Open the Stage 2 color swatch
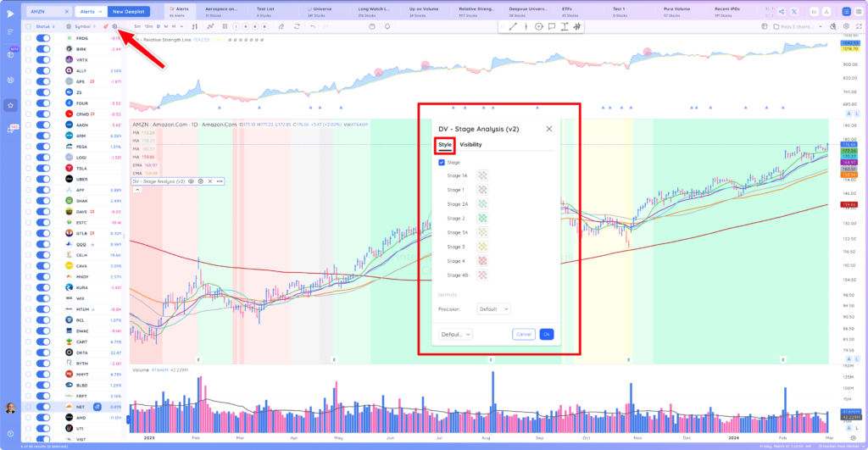Image resolution: width=868 pixels, height=450 pixels. (x=482, y=218)
